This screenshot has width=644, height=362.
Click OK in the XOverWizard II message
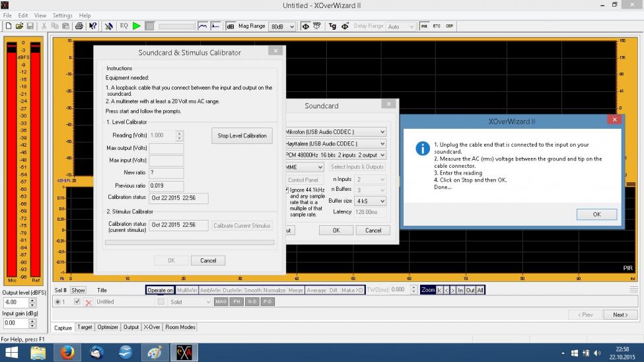point(596,214)
